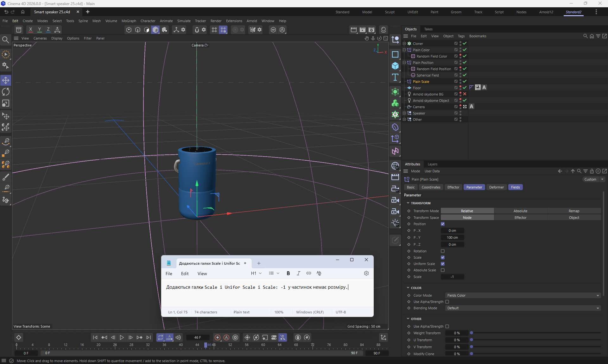Set Transform Space to Object

tap(574, 218)
